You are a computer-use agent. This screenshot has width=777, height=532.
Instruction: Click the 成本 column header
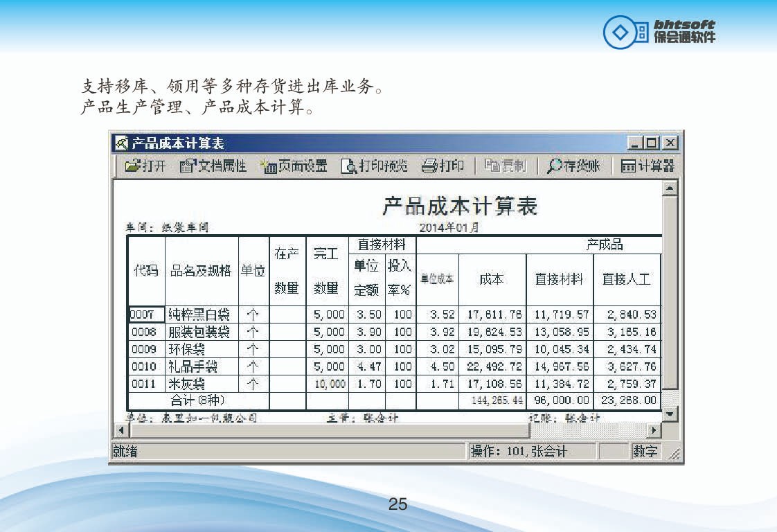492,279
